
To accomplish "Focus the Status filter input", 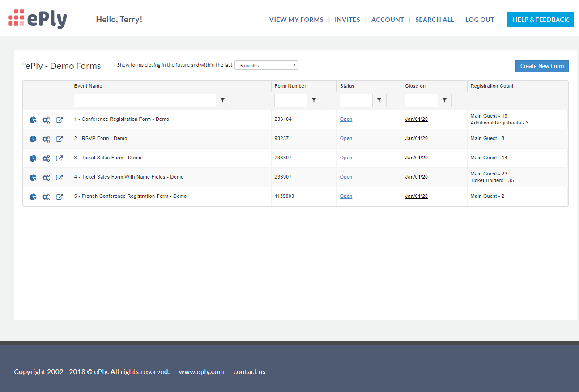I will (356, 101).
